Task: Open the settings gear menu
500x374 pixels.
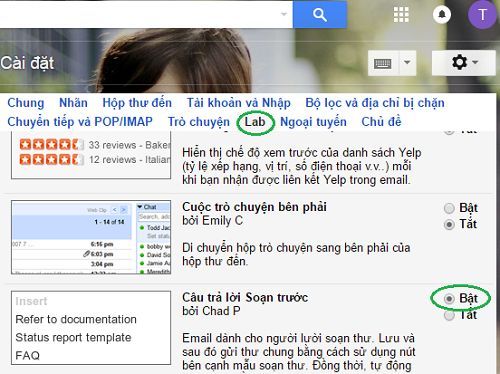Action: (464, 63)
